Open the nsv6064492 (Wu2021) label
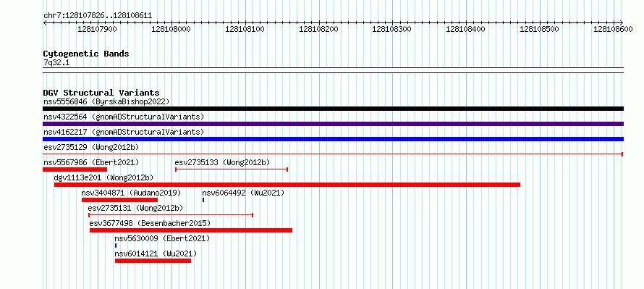644x289 pixels. tap(243, 193)
